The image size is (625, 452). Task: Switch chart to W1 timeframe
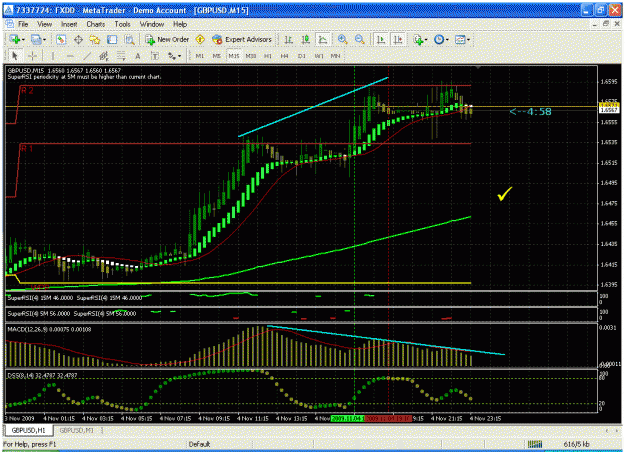point(319,56)
